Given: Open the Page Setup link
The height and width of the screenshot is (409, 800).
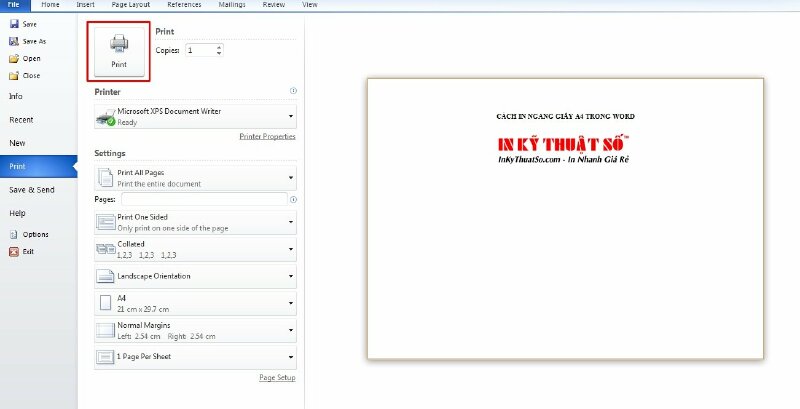Looking at the screenshot, I should tap(277, 378).
